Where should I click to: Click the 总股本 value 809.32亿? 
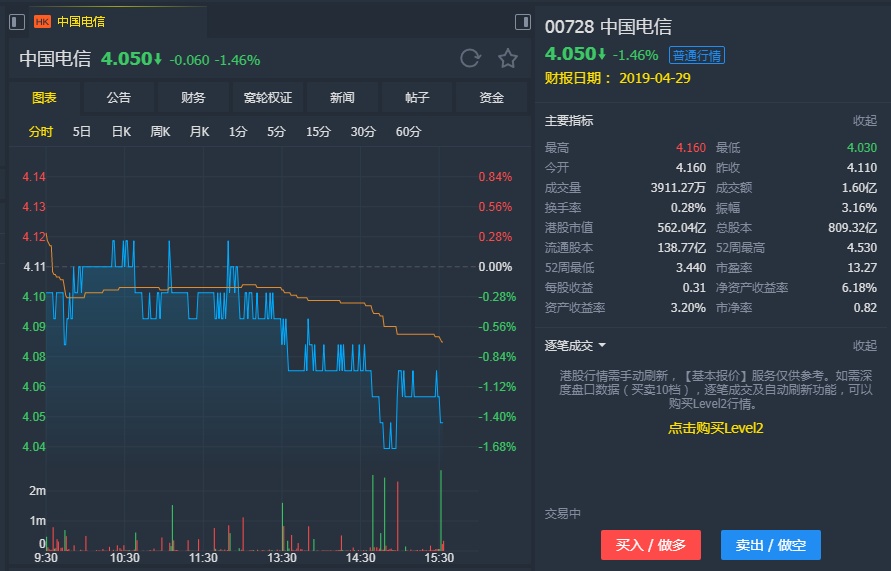(852, 228)
